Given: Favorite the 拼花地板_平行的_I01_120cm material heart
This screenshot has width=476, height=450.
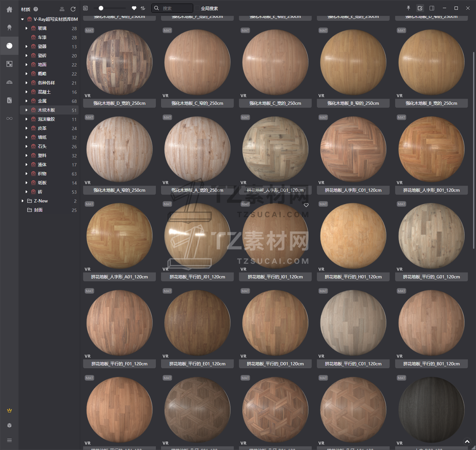Looking at the screenshot, I should [306, 205].
